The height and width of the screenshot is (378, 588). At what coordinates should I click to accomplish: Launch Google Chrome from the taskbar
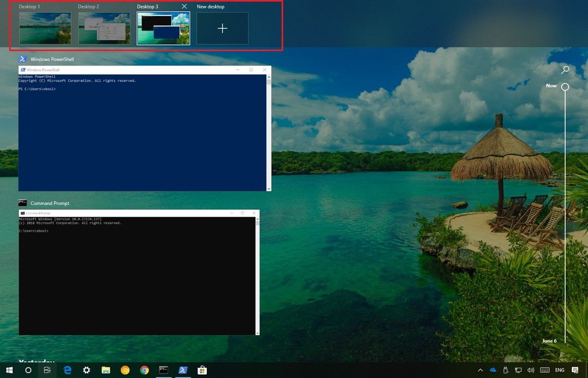click(144, 370)
